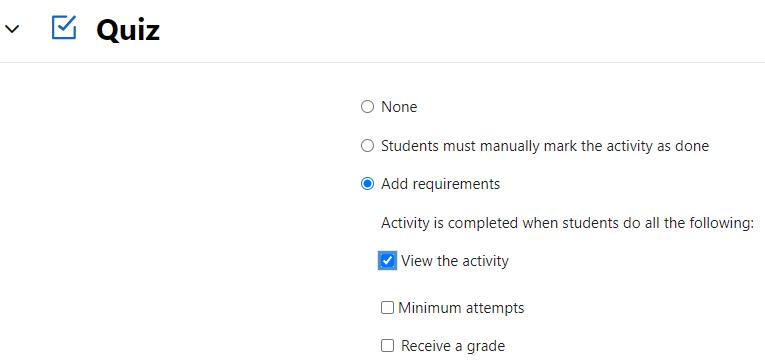Click the 'Receive a grade' label text

click(x=453, y=346)
